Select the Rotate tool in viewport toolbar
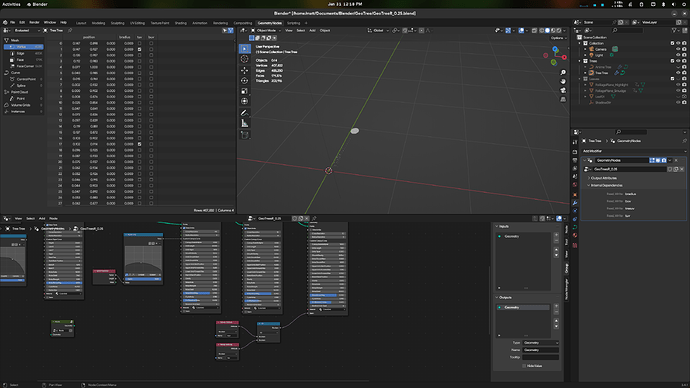690x388 pixels. [245, 81]
